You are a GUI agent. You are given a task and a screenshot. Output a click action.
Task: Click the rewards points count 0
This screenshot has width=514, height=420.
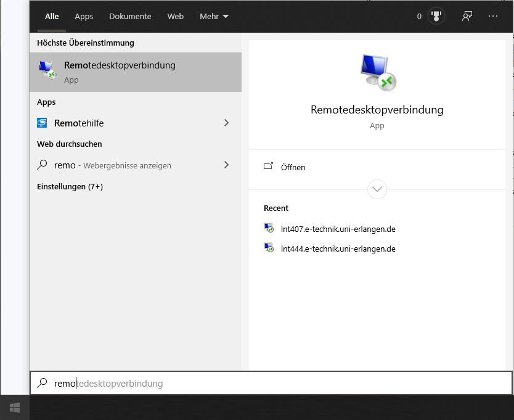pyautogui.click(x=419, y=17)
